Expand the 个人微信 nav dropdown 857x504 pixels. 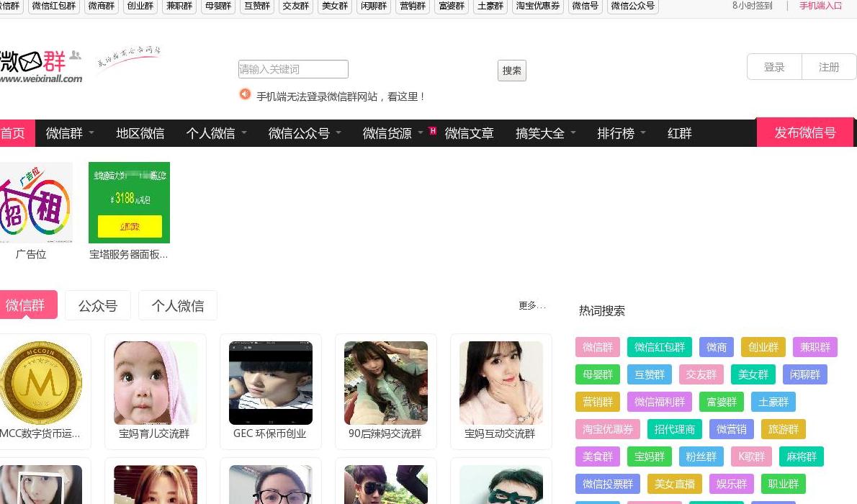tap(217, 132)
